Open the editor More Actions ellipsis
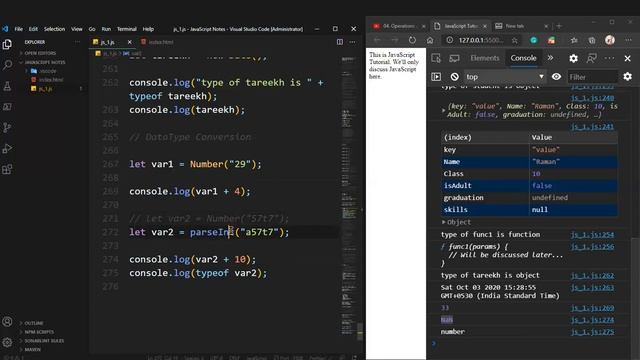The height and width of the screenshot is (360, 640). pos(352,42)
